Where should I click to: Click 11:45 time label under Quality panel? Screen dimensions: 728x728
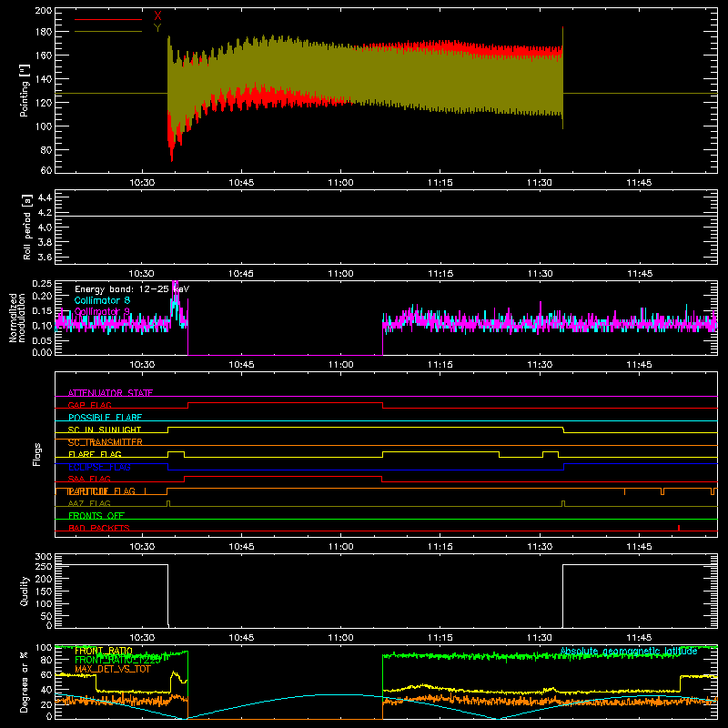[x=639, y=638]
